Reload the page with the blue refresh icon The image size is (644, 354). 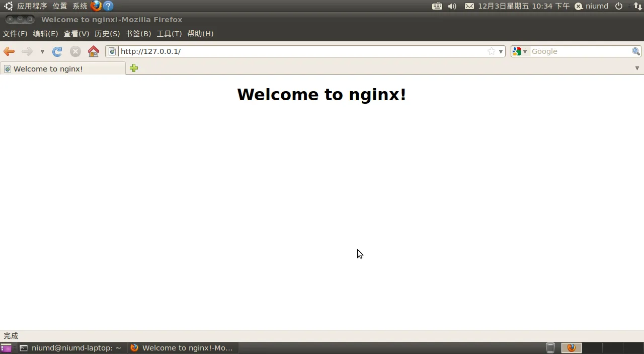(57, 51)
